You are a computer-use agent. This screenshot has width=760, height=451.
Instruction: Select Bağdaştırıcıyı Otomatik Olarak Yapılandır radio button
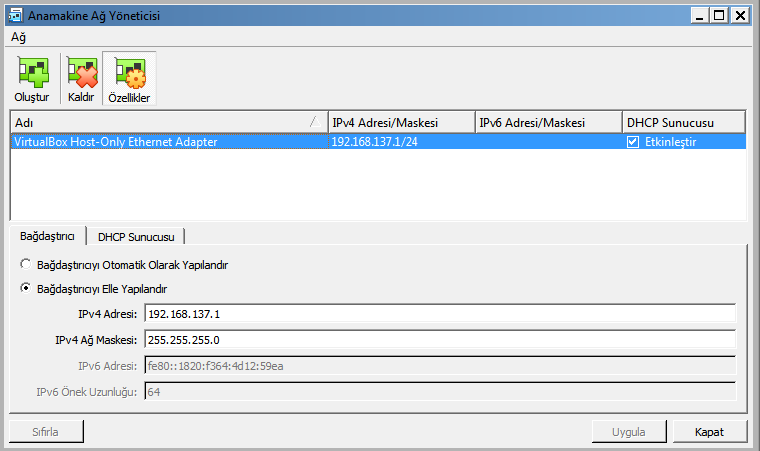[25, 264]
